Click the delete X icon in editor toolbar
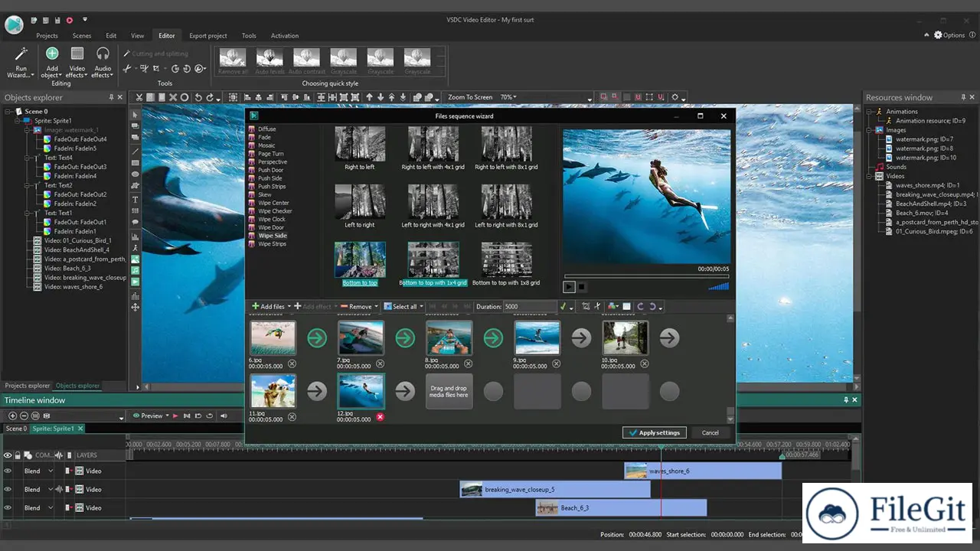The width and height of the screenshot is (980, 551). pyautogui.click(x=173, y=97)
